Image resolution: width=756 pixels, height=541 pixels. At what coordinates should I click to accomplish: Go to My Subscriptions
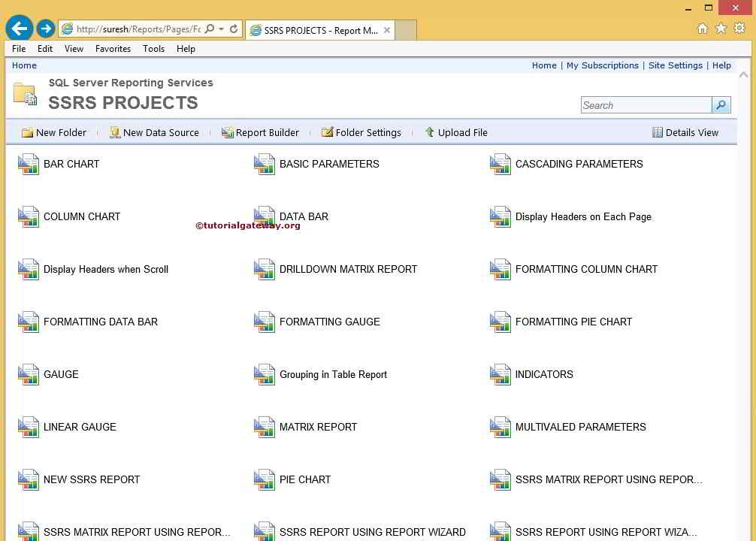click(x=603, y=65)
